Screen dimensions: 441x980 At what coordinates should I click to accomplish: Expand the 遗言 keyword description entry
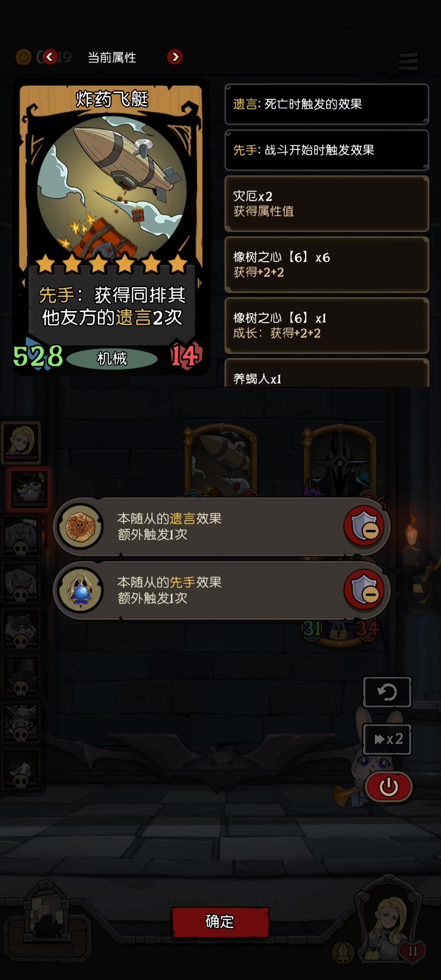pyautogui.click(x=327, y=104)
